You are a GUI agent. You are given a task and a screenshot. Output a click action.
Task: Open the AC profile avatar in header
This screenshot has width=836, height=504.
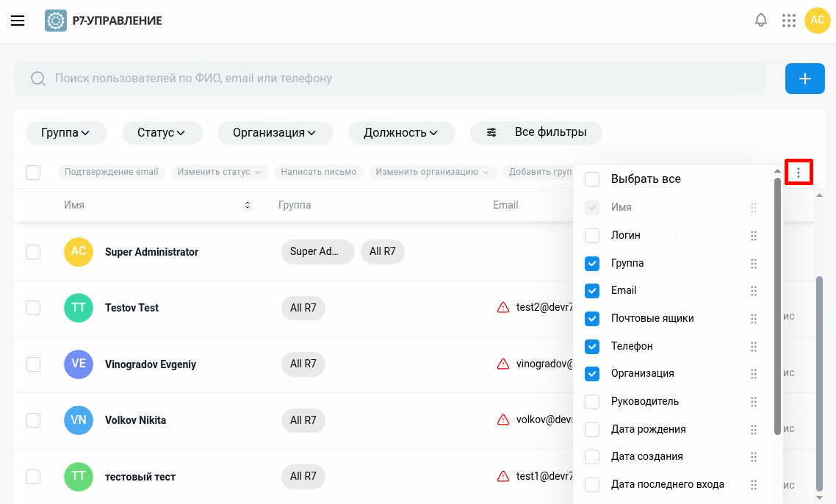[818, 21]
